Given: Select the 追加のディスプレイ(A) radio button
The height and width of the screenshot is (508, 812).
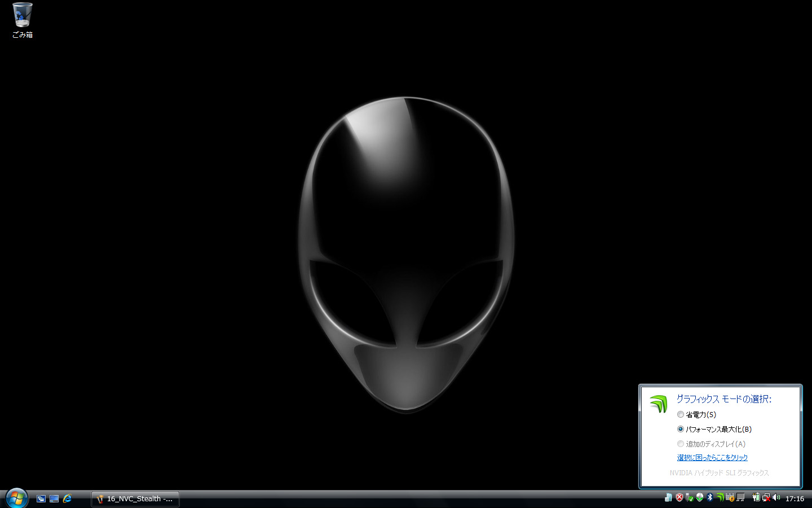Looking at the screenshot, I should (x=681, y=444).
